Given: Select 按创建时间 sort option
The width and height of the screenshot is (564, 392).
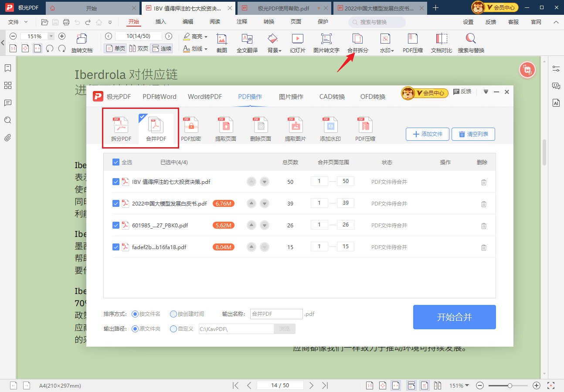Looking at the screenshot, I should [173, 314].
